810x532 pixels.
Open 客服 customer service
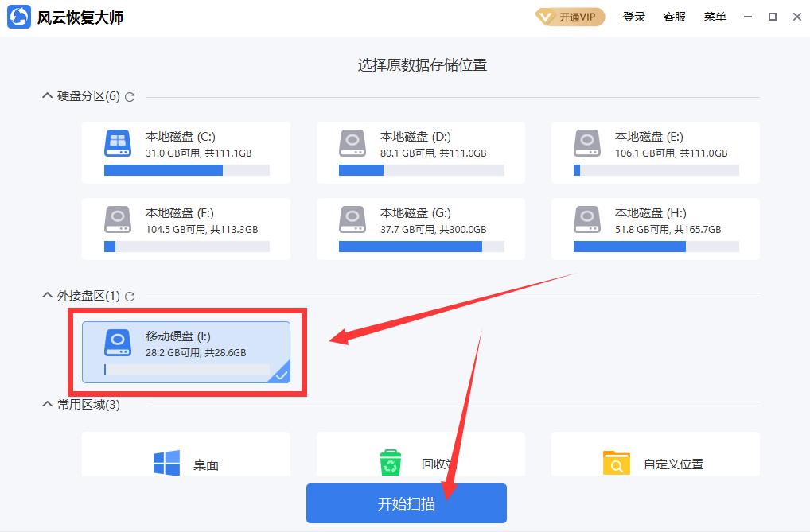(674, 16)
